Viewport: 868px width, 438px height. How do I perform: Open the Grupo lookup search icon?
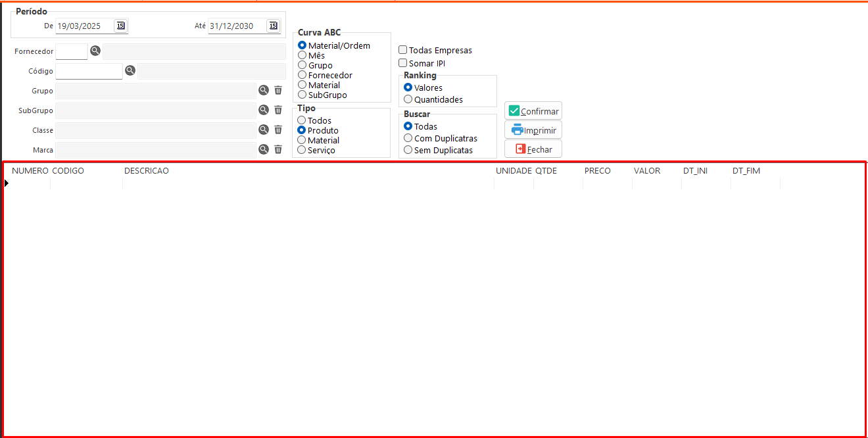[264, 91]
